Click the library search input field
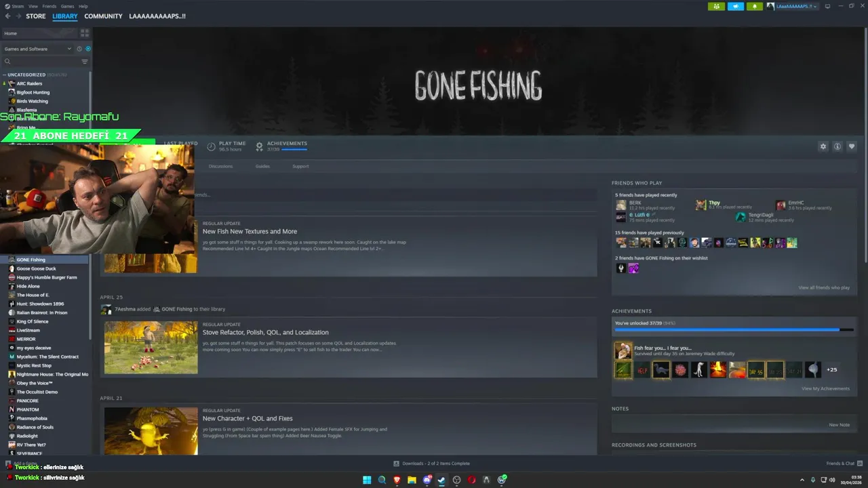This screenshot has width=868, height=488. tap(44, 62)
